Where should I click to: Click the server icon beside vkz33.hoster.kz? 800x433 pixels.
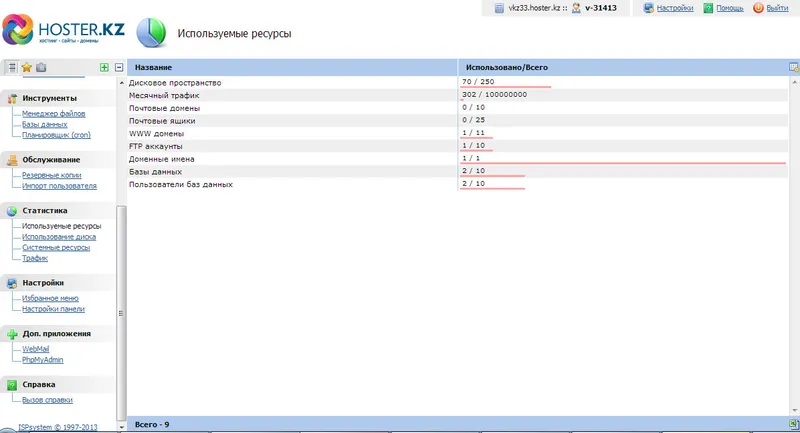pos(499,8)
